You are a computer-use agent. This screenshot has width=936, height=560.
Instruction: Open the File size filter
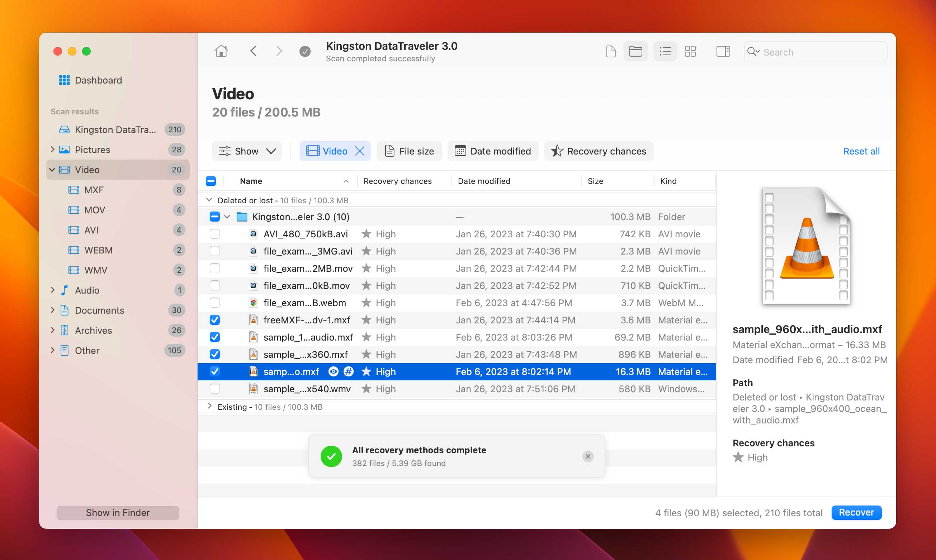[x=409, y=151]
